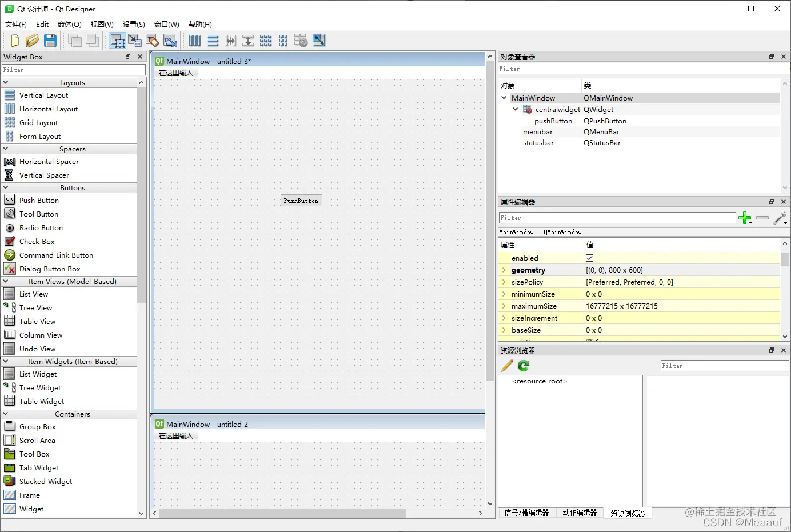Expand the geometry property
Screen dimensions: 791x532
click(504, 270)
